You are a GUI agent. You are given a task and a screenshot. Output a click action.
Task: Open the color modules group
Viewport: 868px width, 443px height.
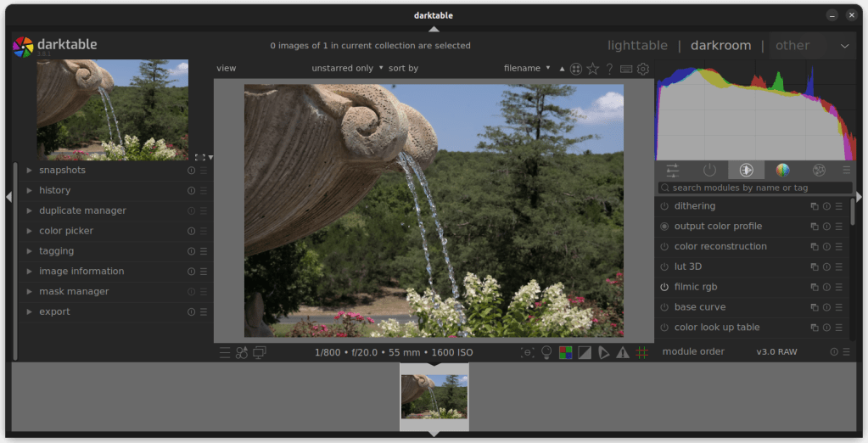[782, 170]
